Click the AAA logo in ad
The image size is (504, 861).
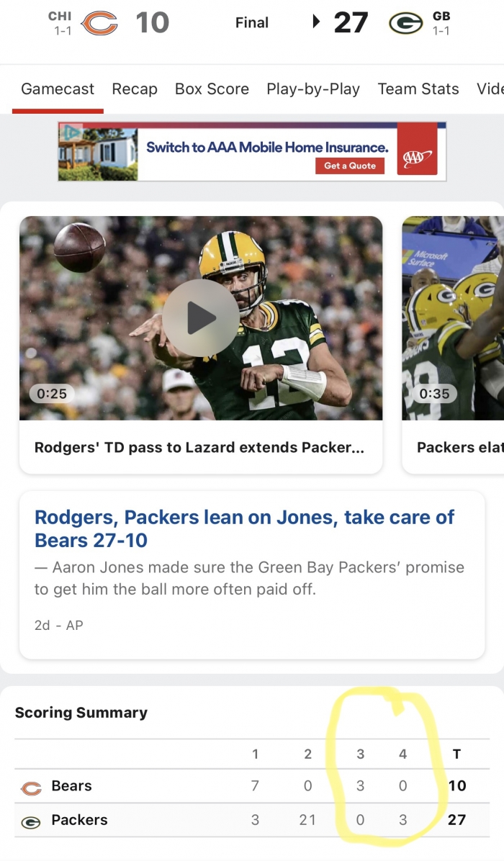pos(416,156)
